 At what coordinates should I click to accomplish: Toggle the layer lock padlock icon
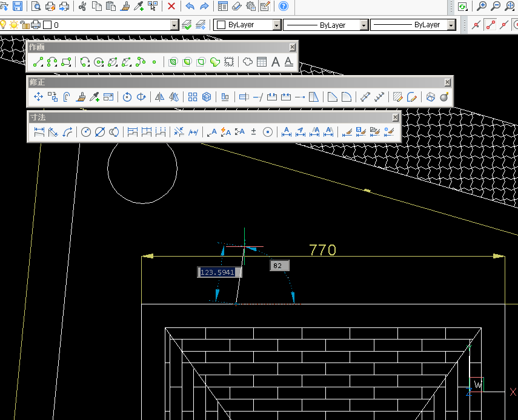[24, 25]
